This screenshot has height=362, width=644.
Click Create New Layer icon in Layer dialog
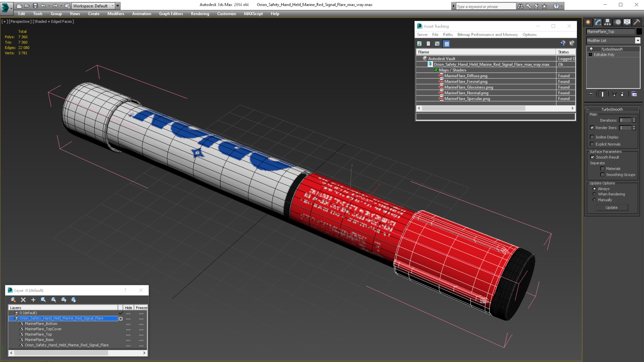tap(13, 299)
